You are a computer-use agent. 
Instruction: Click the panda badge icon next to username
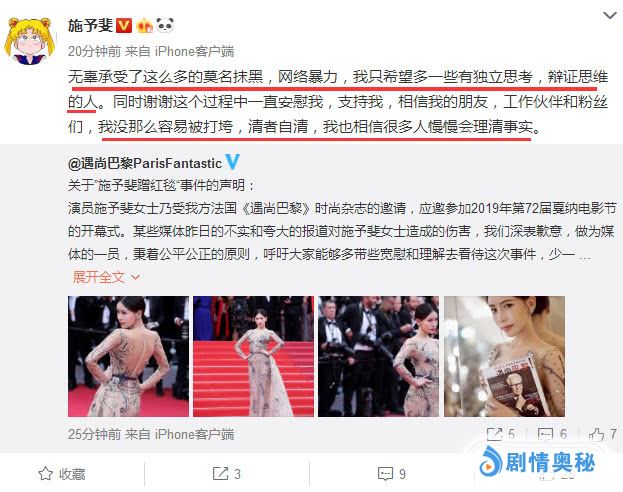(x=165, y=25)
